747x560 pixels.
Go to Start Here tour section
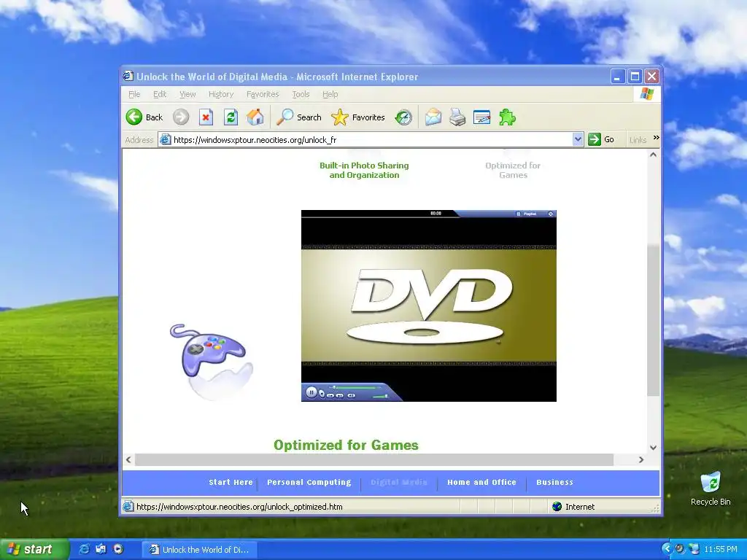[x=231, y=482]
